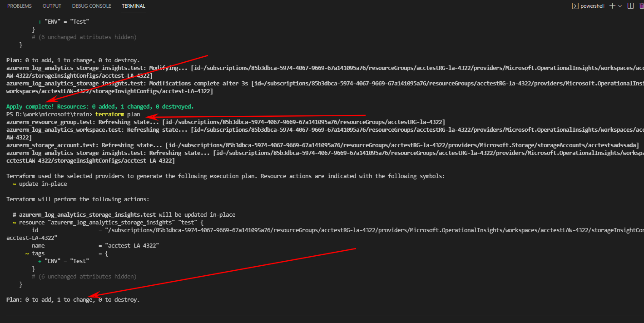
Task: Open the DEBUG CONSOLE tab
Action: (x=91, y=5)
